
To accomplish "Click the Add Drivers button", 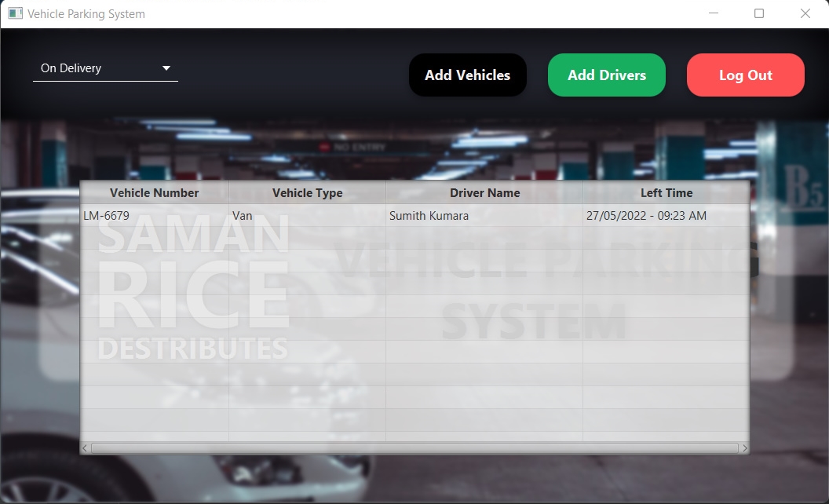I will click(606, 75).
